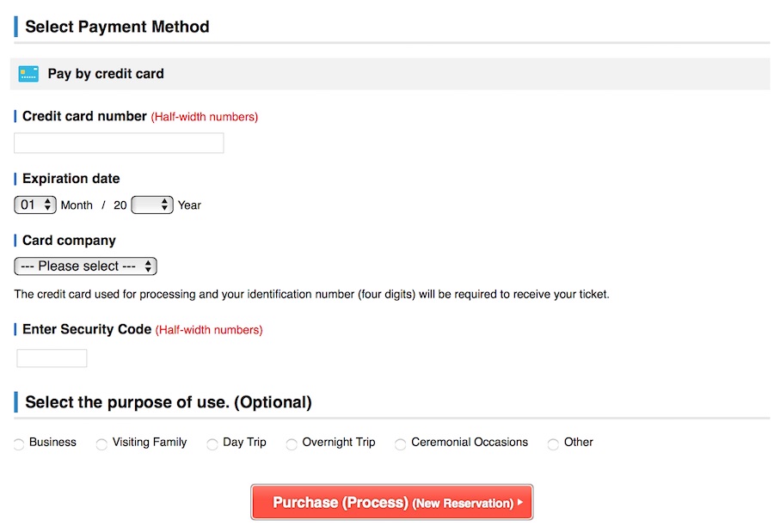Select the Business radio button
774x532 pixels.
[x=19, y=444]
